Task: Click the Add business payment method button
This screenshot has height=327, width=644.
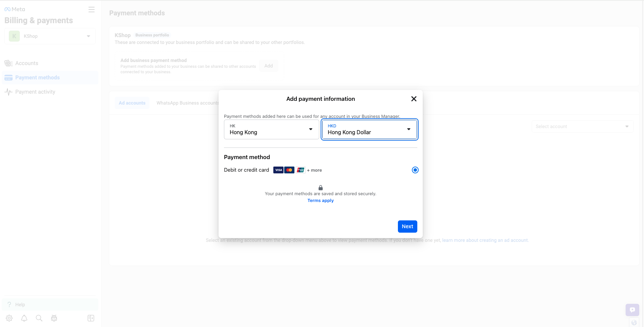Action: tap(269, 66)
